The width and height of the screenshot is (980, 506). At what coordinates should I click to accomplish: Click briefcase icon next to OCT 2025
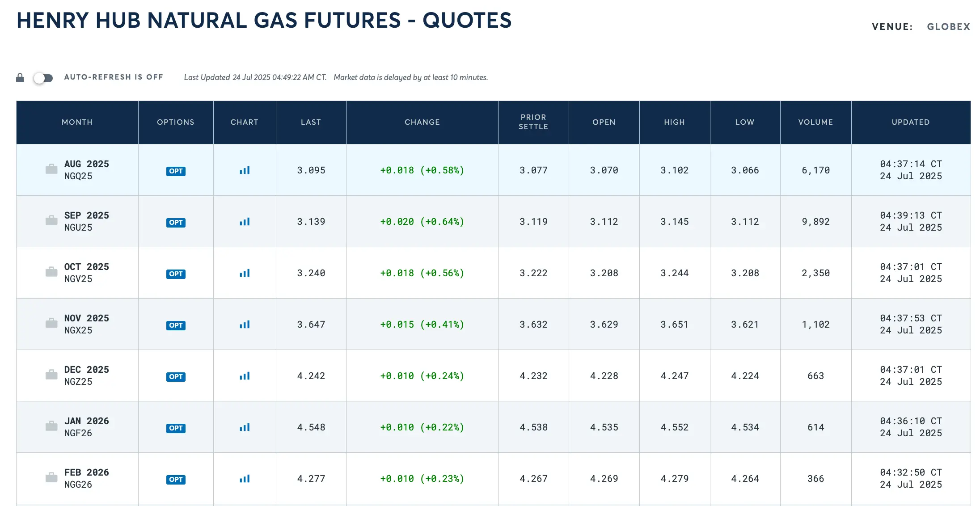click(51, 272)
